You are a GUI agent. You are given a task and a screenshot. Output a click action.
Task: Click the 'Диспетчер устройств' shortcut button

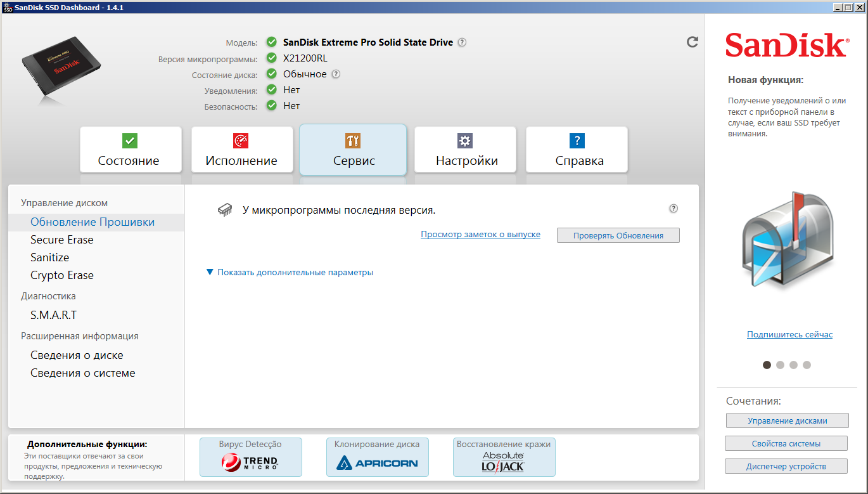(786, 466)
